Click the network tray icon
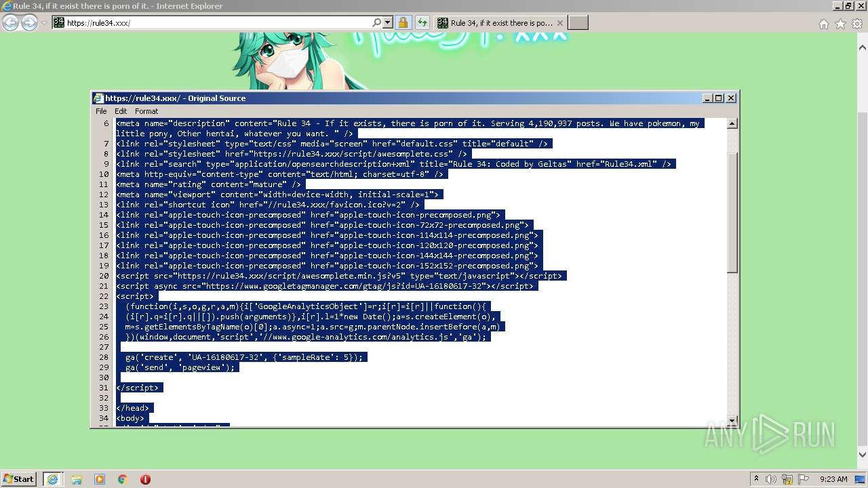This screenshot has width=868, height=488. 787,479
